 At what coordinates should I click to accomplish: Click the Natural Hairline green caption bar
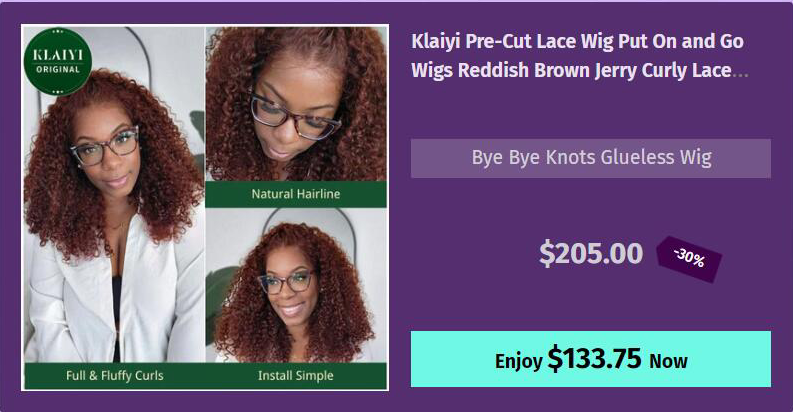pos(296,194)
